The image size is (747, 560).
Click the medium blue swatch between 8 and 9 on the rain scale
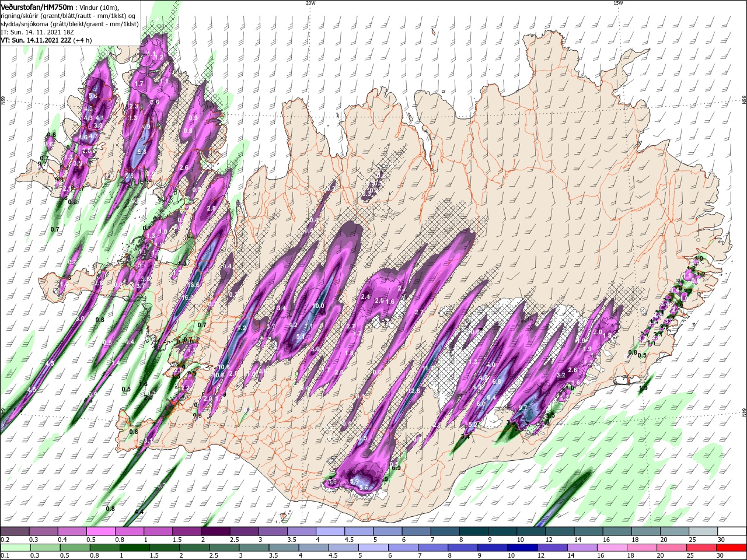click(463, 548)
